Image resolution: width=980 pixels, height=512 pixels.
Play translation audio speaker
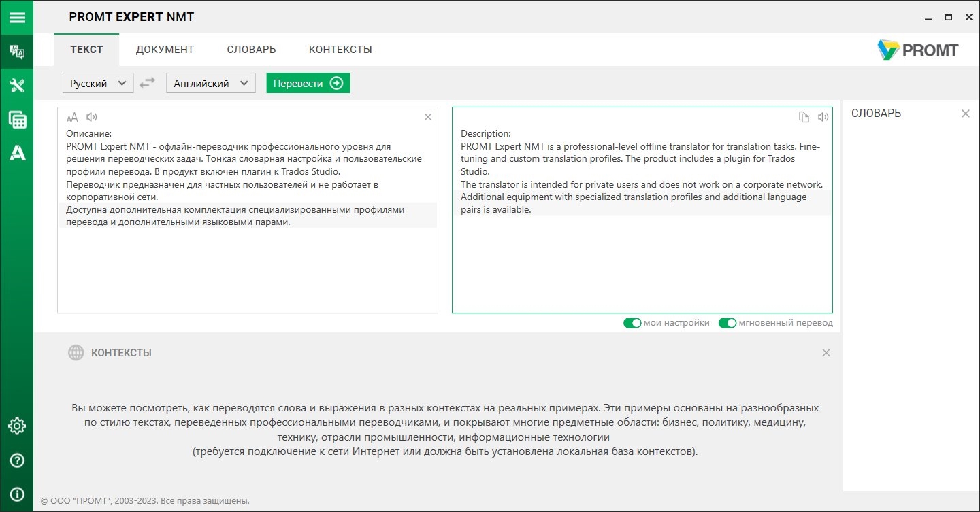[823, 117]
